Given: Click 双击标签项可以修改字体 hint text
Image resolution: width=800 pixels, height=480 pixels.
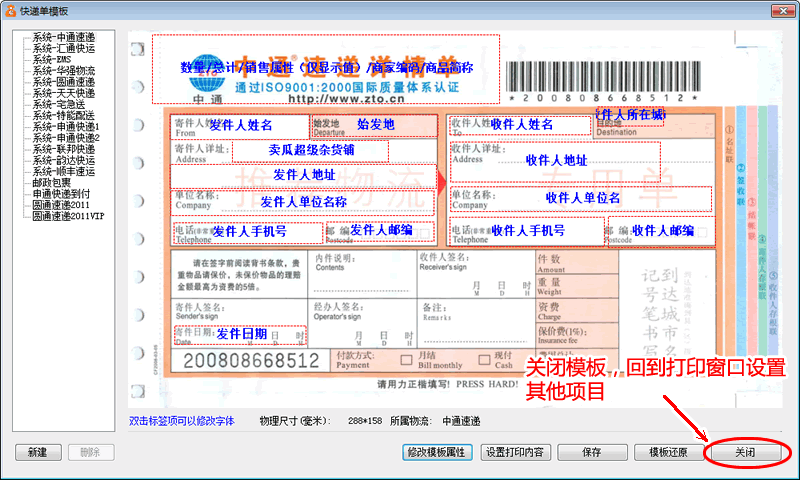Looking at the screenshot, I should click(x=182, y=421).
